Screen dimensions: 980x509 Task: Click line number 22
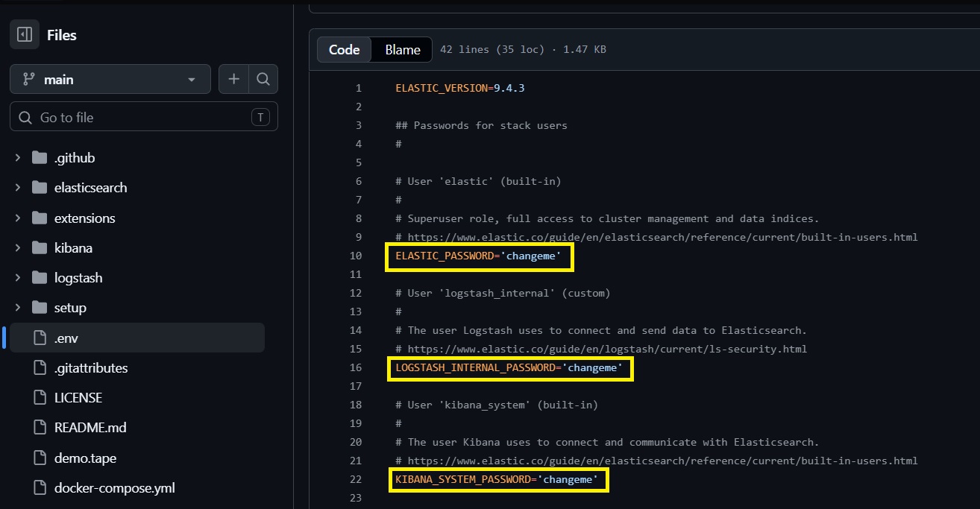(x=355, y=479)
